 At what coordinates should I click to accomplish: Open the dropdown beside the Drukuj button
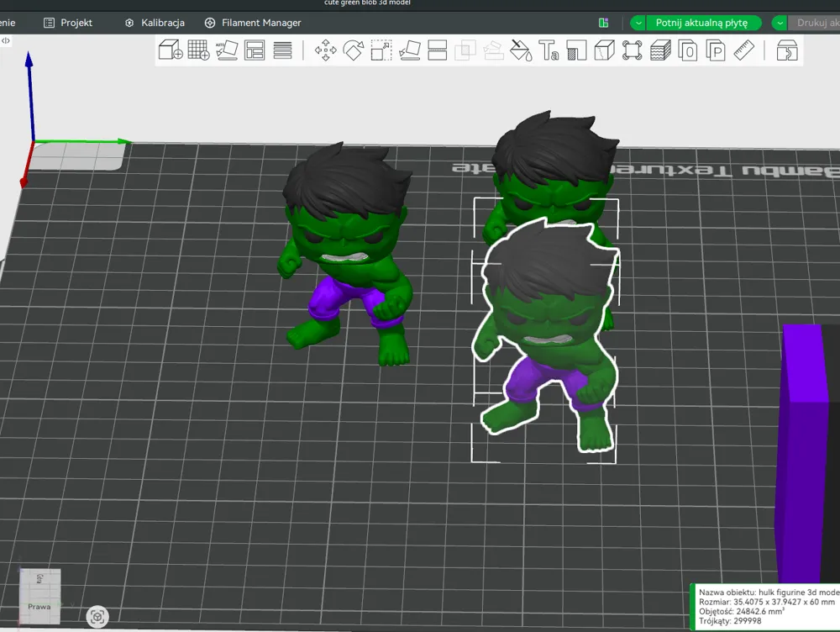[x=780, y=23]
